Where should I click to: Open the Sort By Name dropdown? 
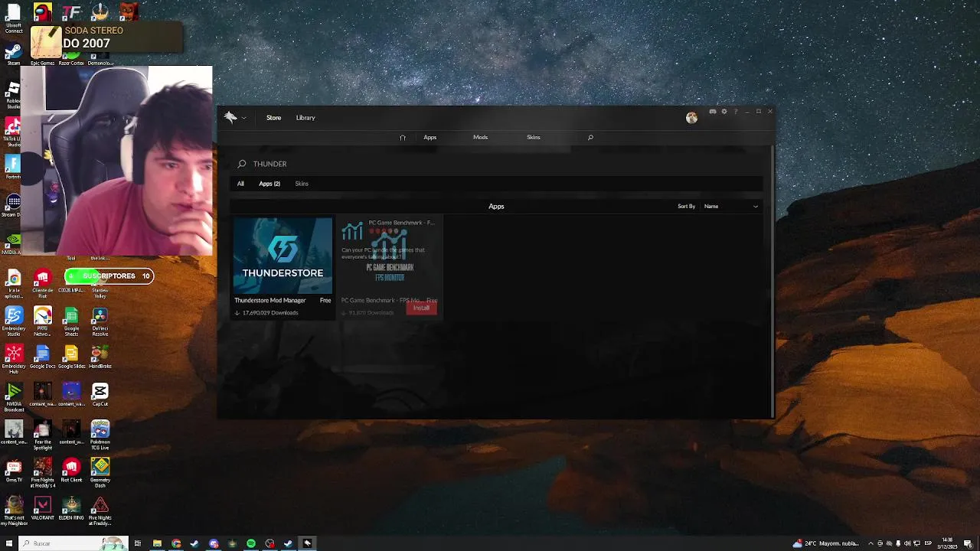[730, 206]
